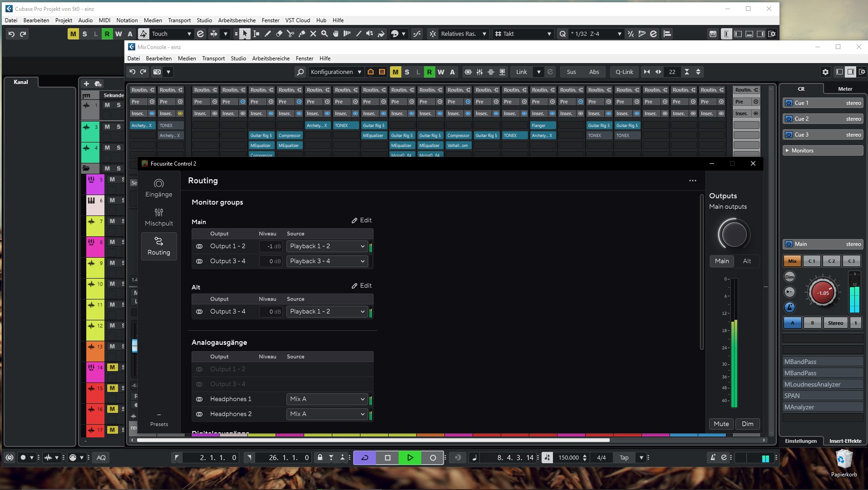Click the MixConsole snapshot camera icon
Viewport: 868px width, 490px height.
157,72
